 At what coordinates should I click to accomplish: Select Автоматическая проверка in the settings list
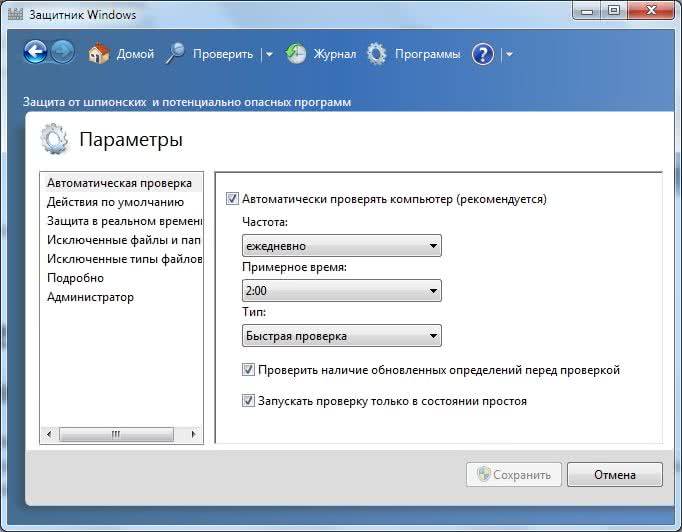122,183
